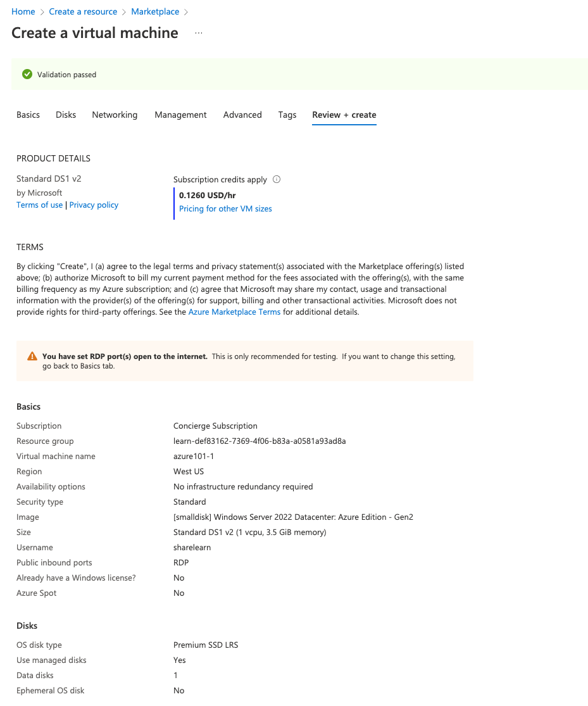588x706 pixels.
Task: Open the Disks tab
Action: 66,115
